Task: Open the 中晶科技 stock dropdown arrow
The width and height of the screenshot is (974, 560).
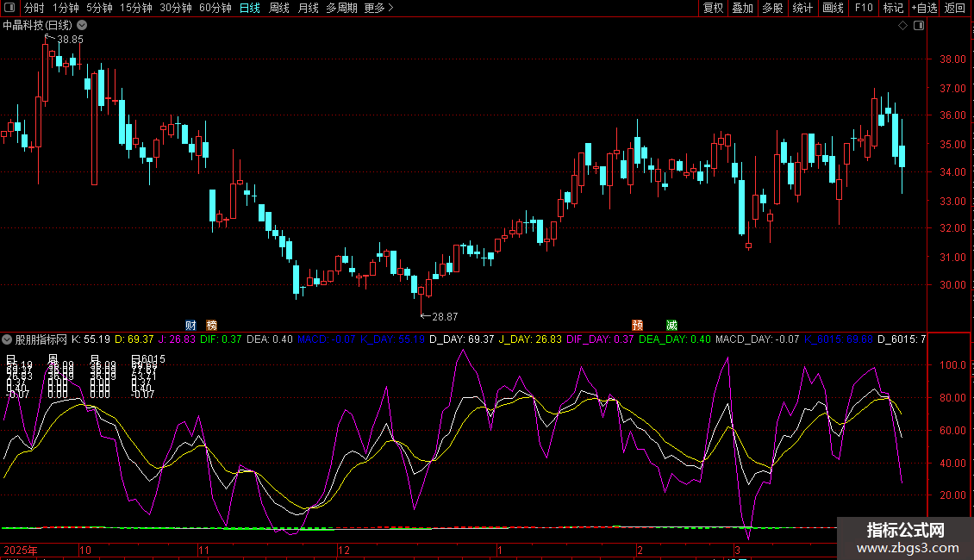Action: (x=82, y=26)
